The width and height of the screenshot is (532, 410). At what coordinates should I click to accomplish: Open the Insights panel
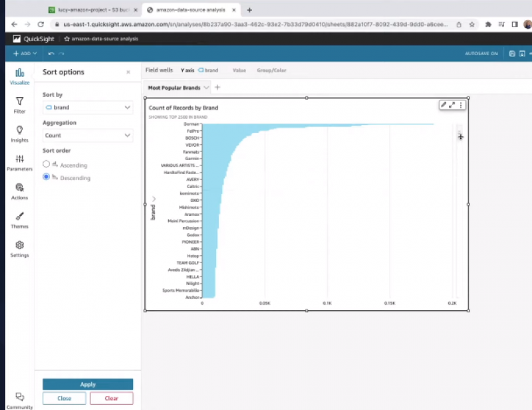pos(19,134)
